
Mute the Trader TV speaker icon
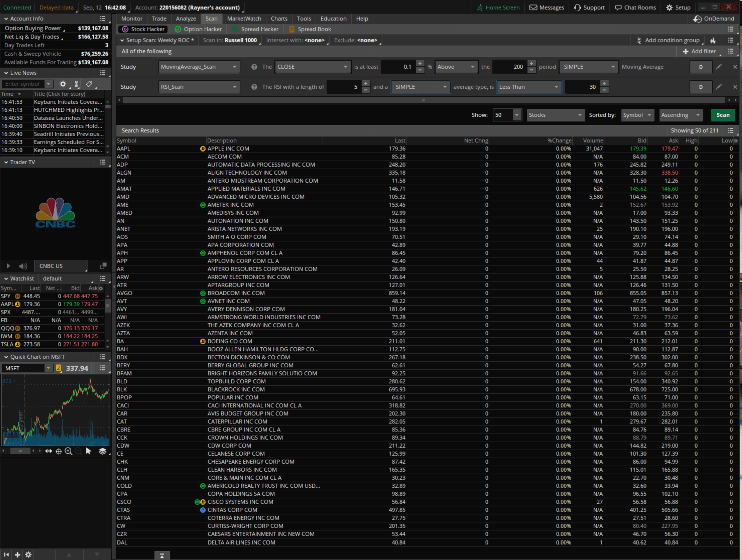click(x=23, y=266)
